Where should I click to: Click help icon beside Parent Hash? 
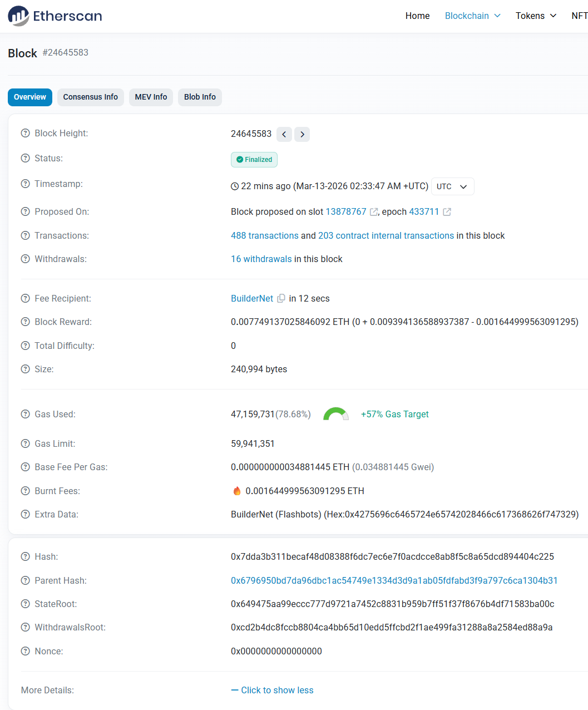coord(25,581)
